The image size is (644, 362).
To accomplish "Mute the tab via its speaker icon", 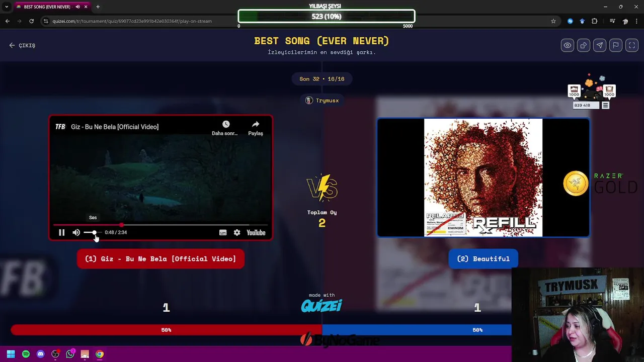I will pyautogui.click(x=77, y=7).
